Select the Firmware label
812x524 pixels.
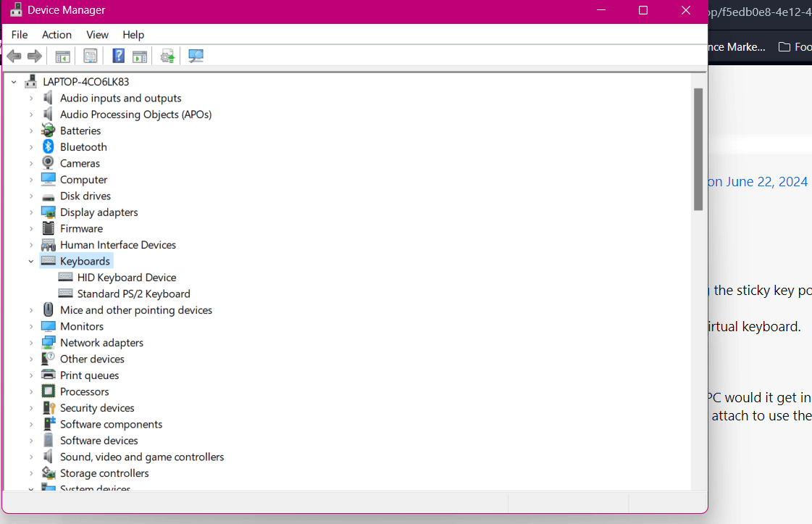tap(81, 228)
